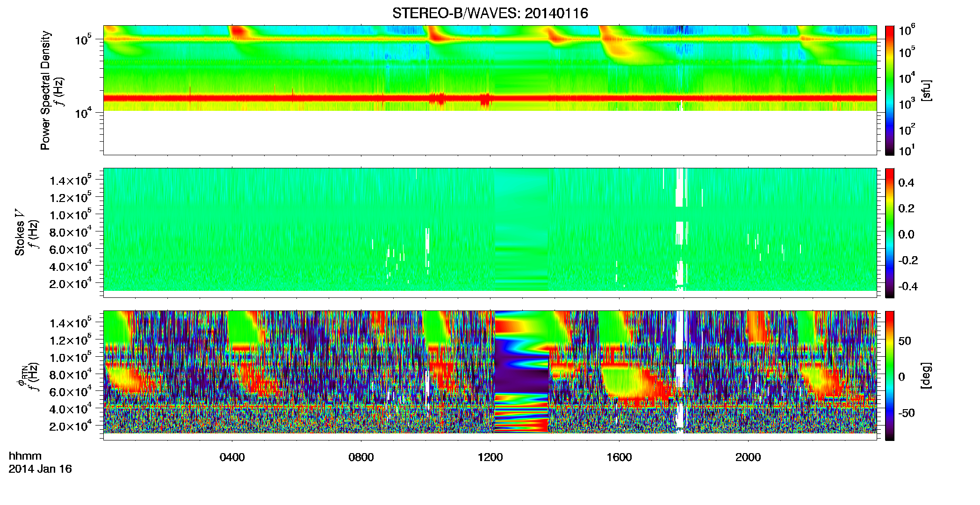Click the -0.4 label on Stokes colorbar
980x505 pixels.
(908, 286)
